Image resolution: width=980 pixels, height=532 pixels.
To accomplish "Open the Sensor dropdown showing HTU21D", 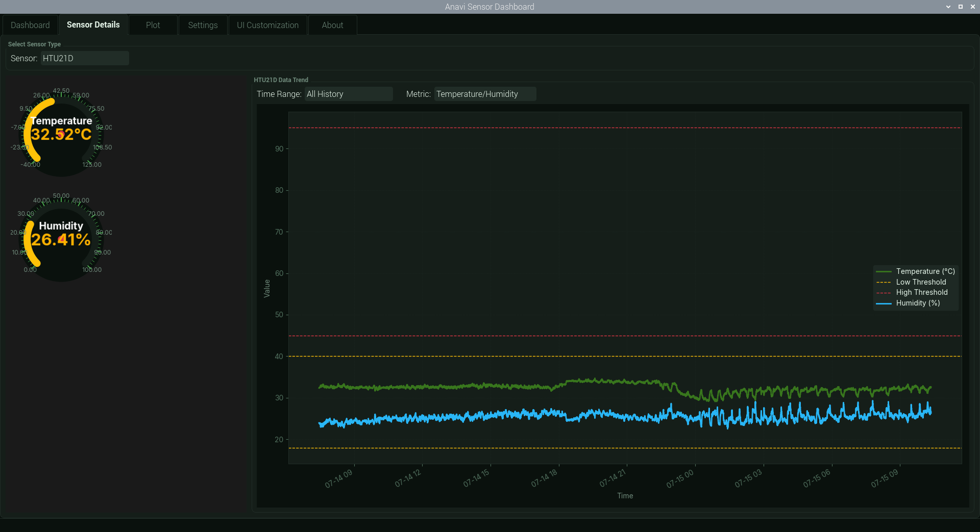I will point(85,58).
